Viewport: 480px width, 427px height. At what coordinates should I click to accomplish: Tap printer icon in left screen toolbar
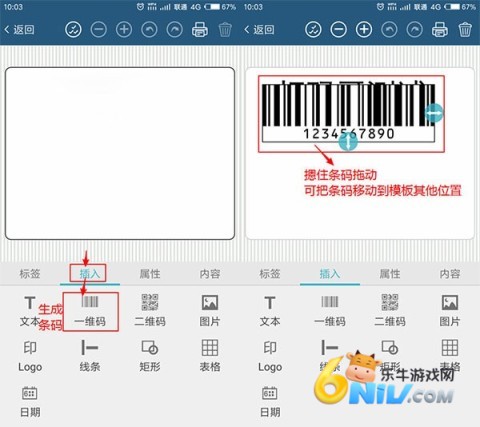200,30
